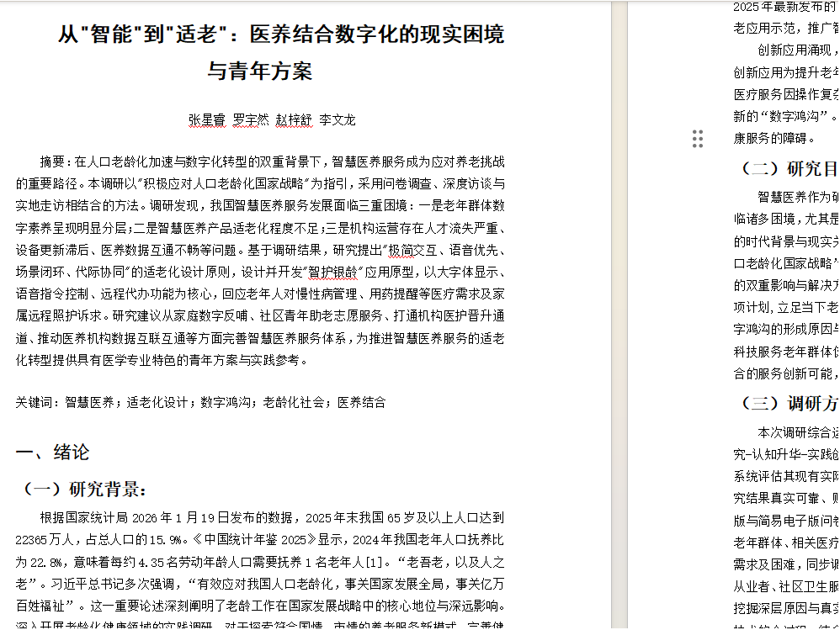Click the 关键词 label
The width and height of the screenshot is (840, 630).
pos(33,402)
